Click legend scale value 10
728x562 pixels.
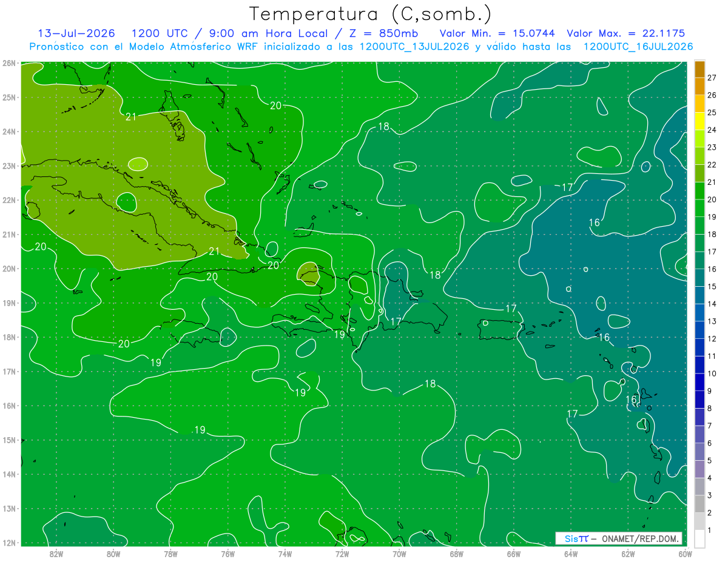[x=712, y=373]
